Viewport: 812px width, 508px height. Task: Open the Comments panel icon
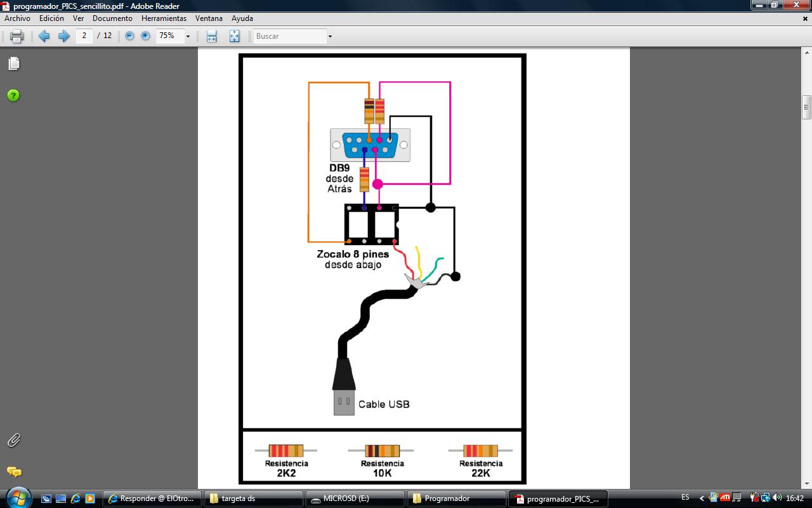pyautogui.click(x=13, y=472)
